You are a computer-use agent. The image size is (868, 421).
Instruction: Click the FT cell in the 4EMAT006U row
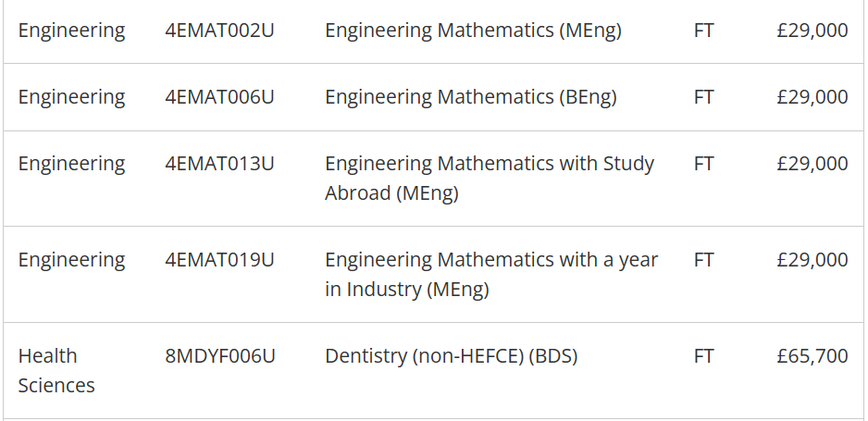point(703,97)
